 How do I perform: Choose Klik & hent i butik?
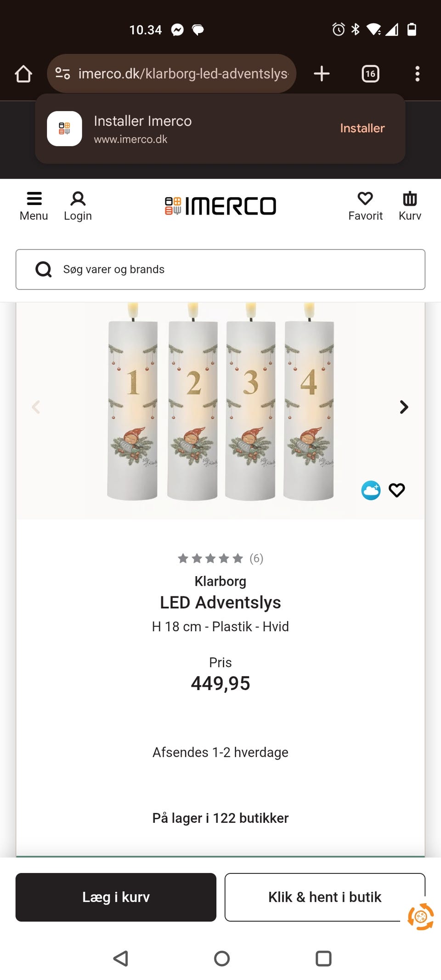(324, 897)
